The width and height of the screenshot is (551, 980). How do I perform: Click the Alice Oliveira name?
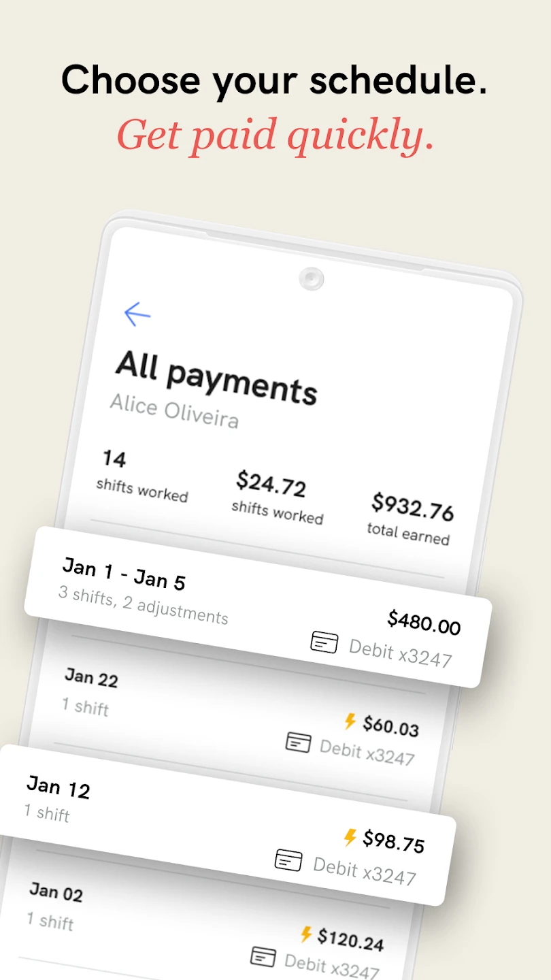(x=174, y=411)
